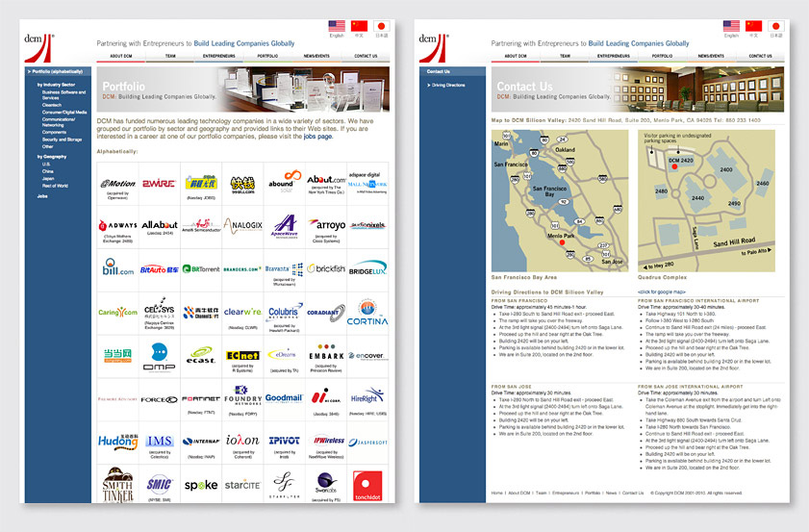
Task: Open the Home footer link
Action: pos(497,493)
